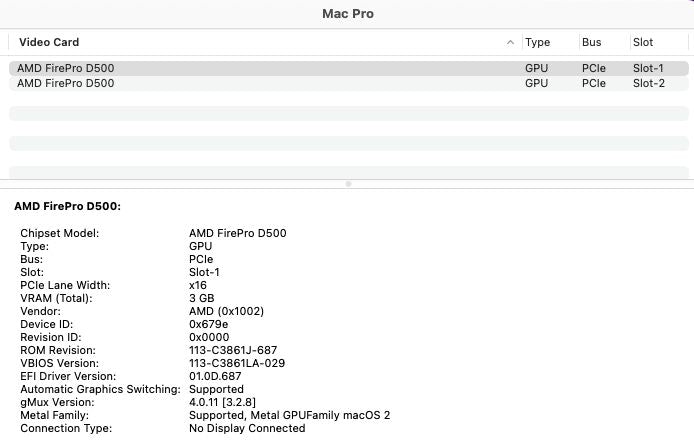
Task: Click the EFI Driver Version value 01.0D.687
Action: (216, 376)
